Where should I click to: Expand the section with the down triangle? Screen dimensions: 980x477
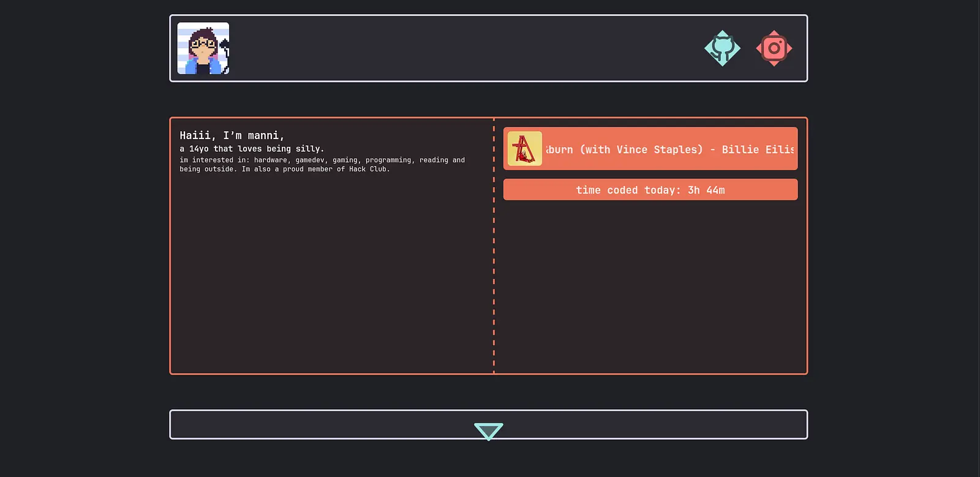coord(488,430)
